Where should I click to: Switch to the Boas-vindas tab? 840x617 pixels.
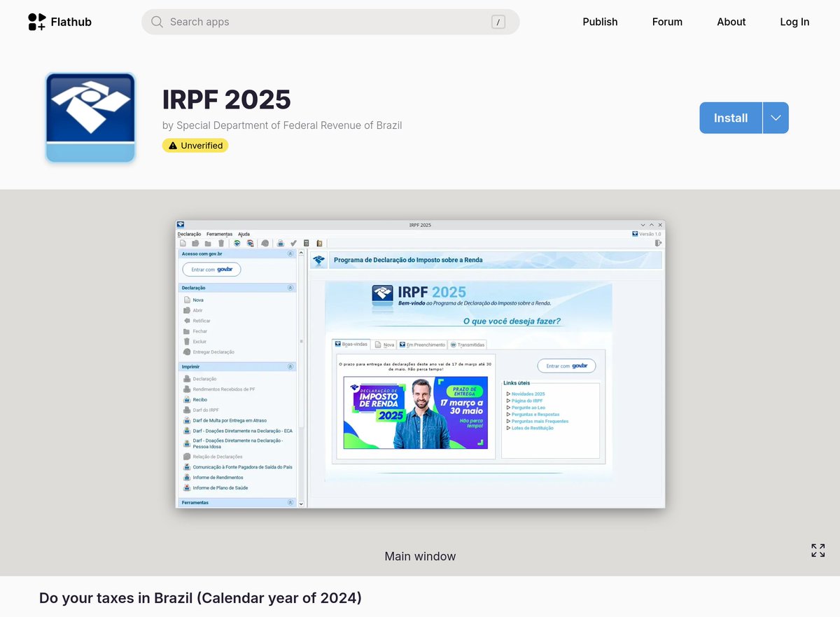click(351, 345)
